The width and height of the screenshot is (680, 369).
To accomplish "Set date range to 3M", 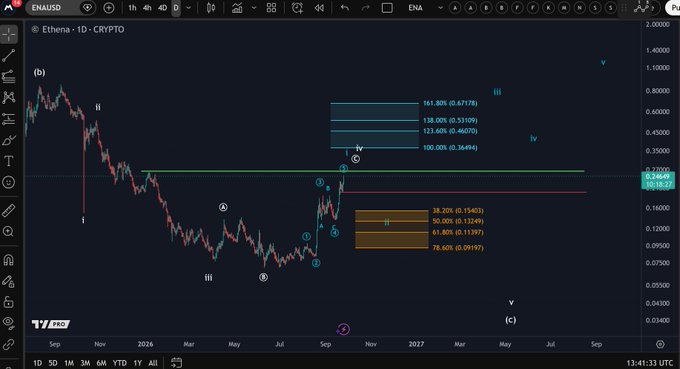I will (x=85, y=363).
